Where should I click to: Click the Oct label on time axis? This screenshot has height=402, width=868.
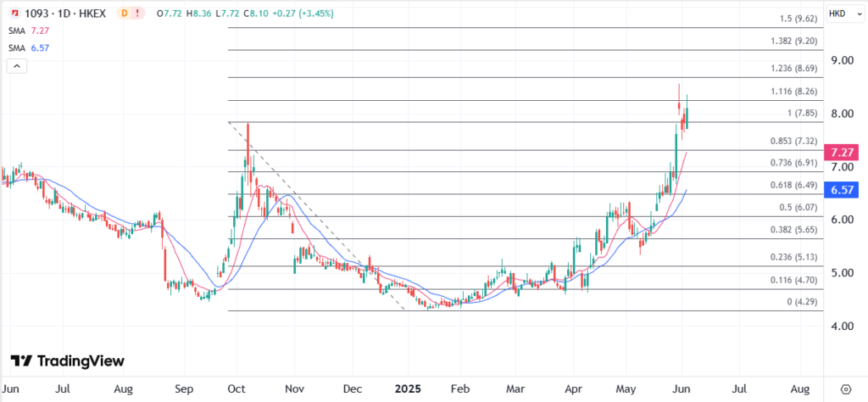(x=237, y=387)
